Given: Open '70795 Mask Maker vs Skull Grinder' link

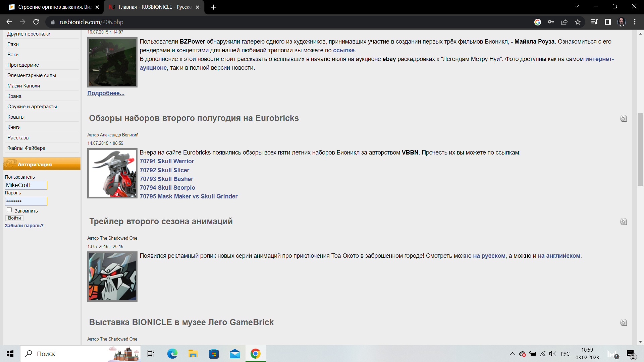Looking at the screenshot, I should (x=189, y=196).
